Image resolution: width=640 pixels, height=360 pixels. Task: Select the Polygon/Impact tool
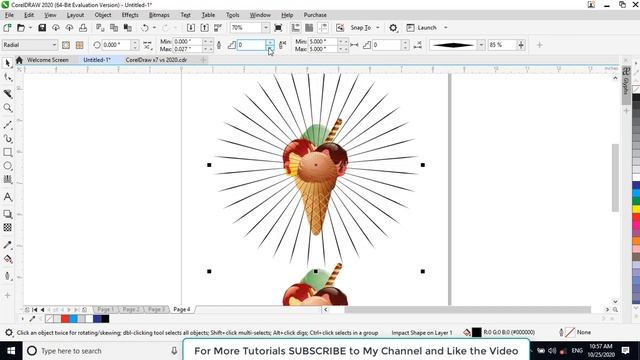pyautogui.click(x=7, y=180)
